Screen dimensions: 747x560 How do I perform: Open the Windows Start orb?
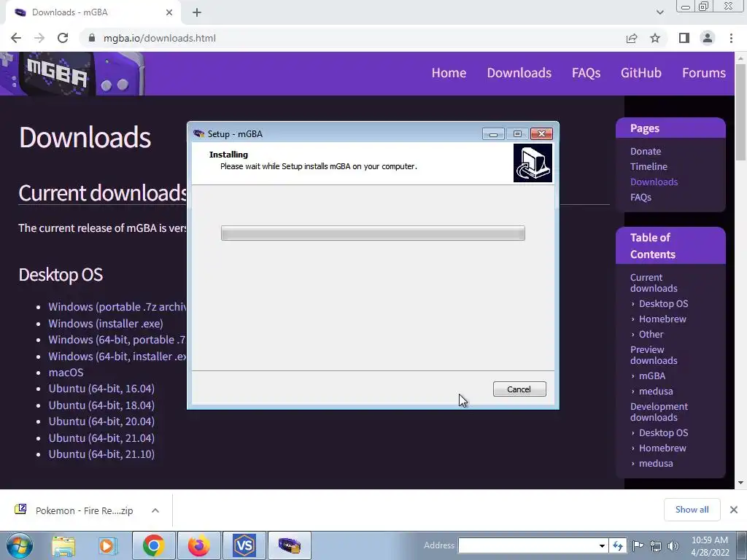20,545
